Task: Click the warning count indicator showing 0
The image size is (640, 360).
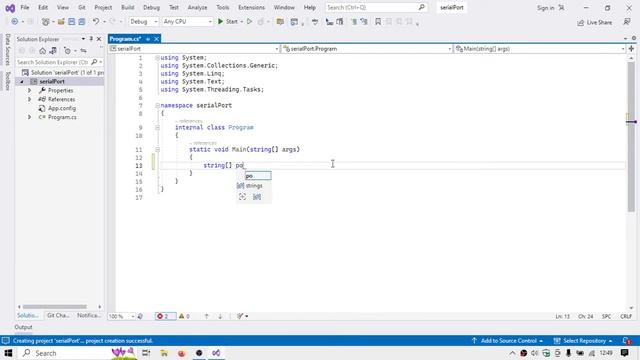Action: (x=184, y=316)
